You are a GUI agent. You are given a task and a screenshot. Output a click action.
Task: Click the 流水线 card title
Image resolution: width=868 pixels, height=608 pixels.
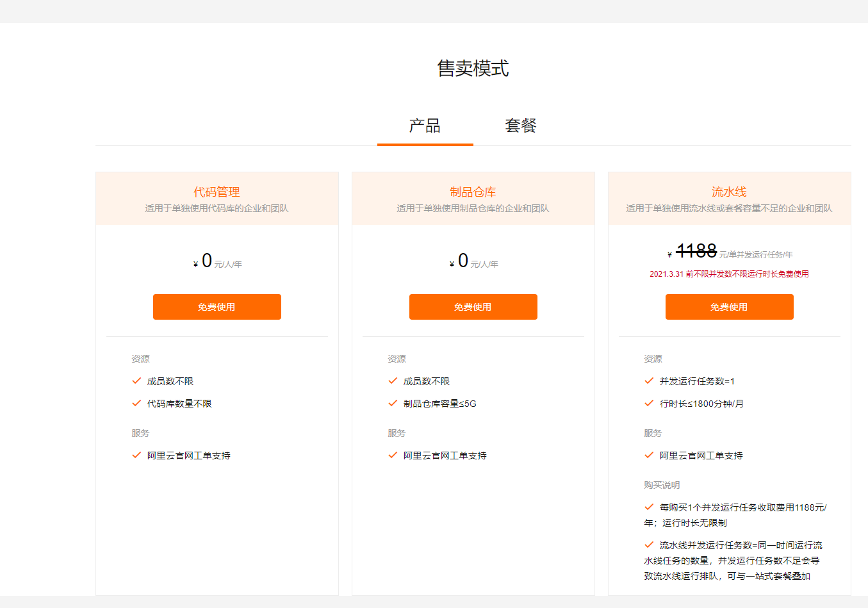coord(729,191)
